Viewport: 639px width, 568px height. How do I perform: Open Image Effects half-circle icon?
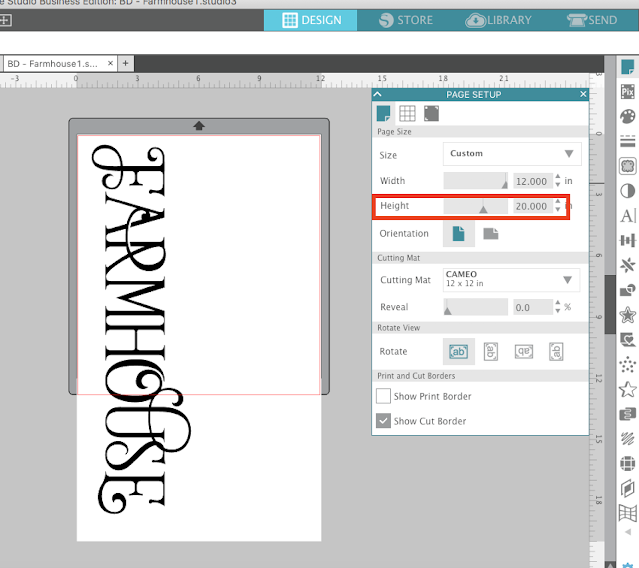coord(628,191)
